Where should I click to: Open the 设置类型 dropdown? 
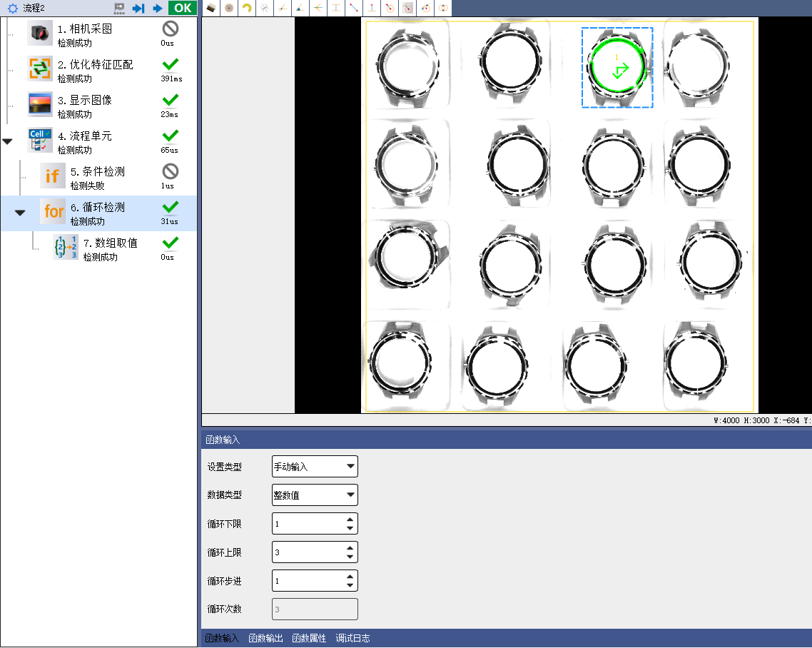click(x=315, y=467)
